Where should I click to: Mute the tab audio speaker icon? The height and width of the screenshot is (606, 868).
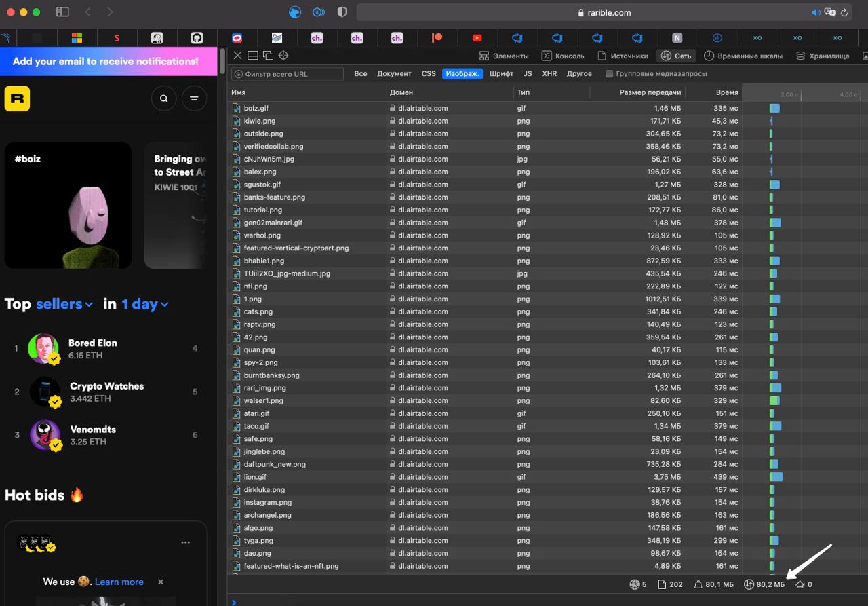[x=816, y=12]
